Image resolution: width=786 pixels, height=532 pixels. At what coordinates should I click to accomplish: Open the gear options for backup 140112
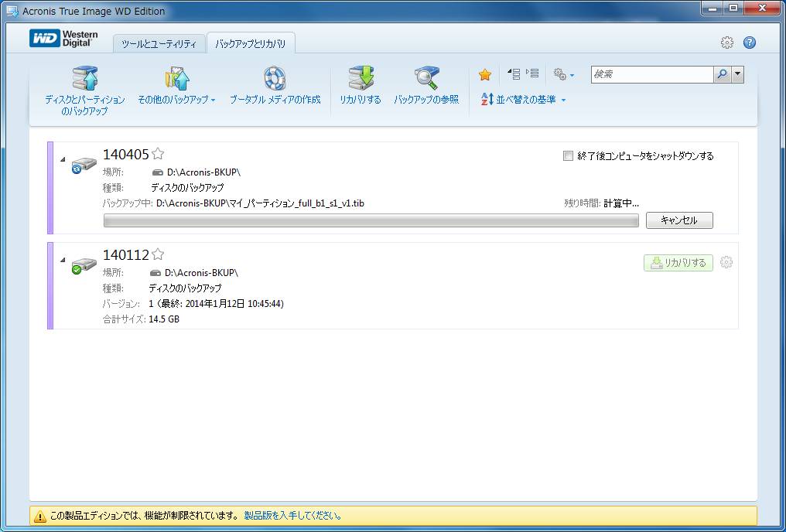726,262
